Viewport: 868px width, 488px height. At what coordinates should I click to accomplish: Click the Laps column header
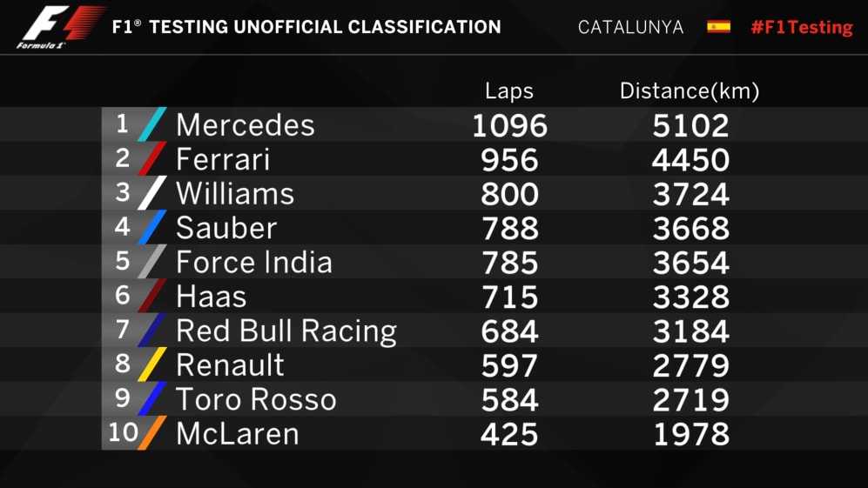[x=508, y=91]
